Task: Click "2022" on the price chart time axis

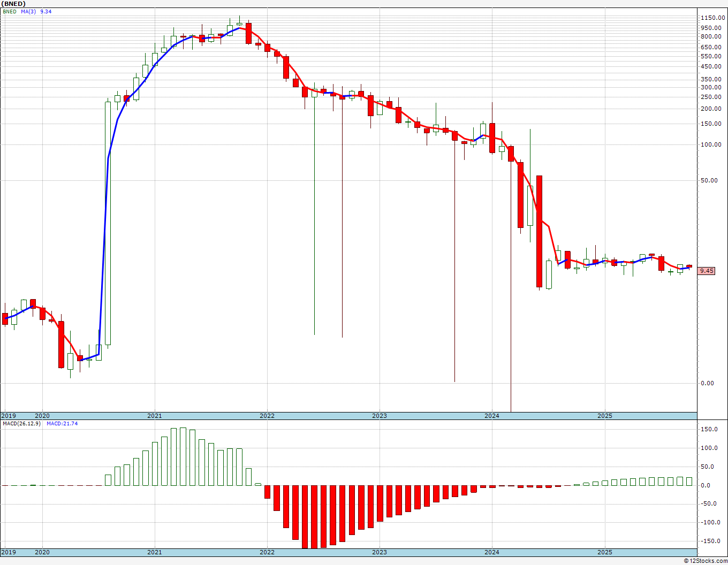Action: coord(267,416)
